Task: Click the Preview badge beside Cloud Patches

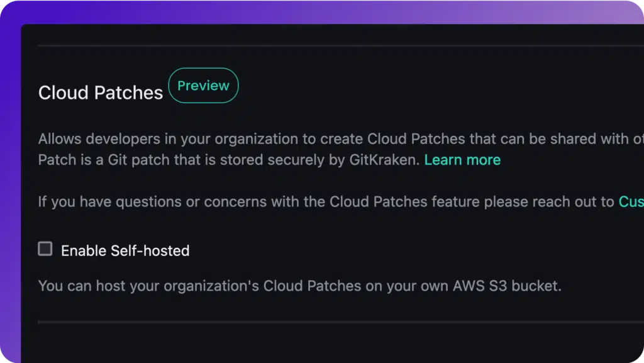Action: tap(203, 86)
